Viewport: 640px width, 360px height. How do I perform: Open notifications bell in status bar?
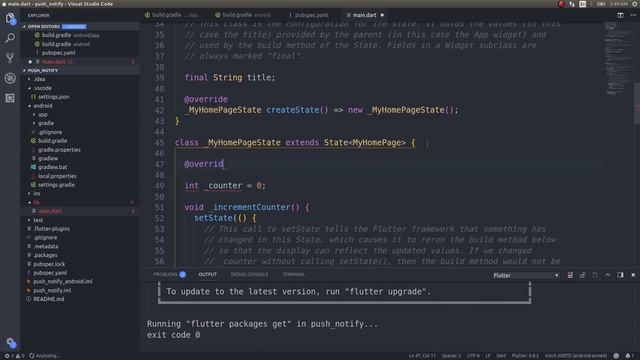pos(628,356)
